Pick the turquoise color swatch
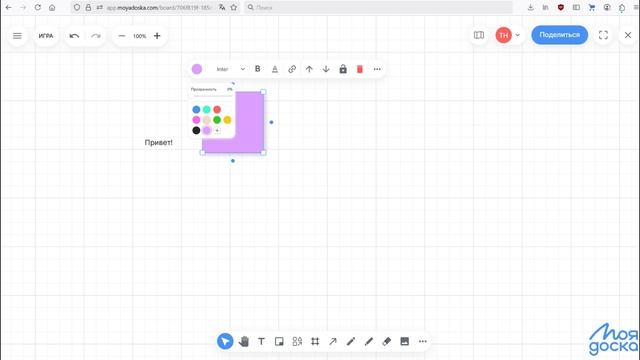The height and width of the screenshot is (360, 640). 207,109
